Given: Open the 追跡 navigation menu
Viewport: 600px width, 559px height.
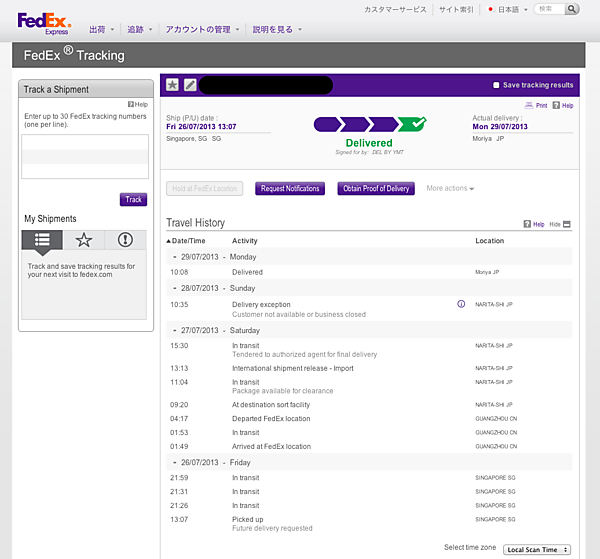Looking at the screenshot, I should click(138, 30).
